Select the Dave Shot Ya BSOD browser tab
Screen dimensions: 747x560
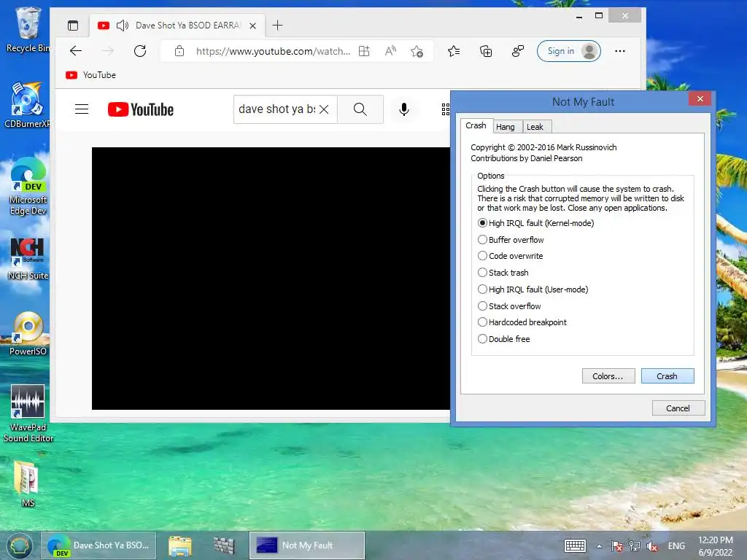(x=177, y=26)
